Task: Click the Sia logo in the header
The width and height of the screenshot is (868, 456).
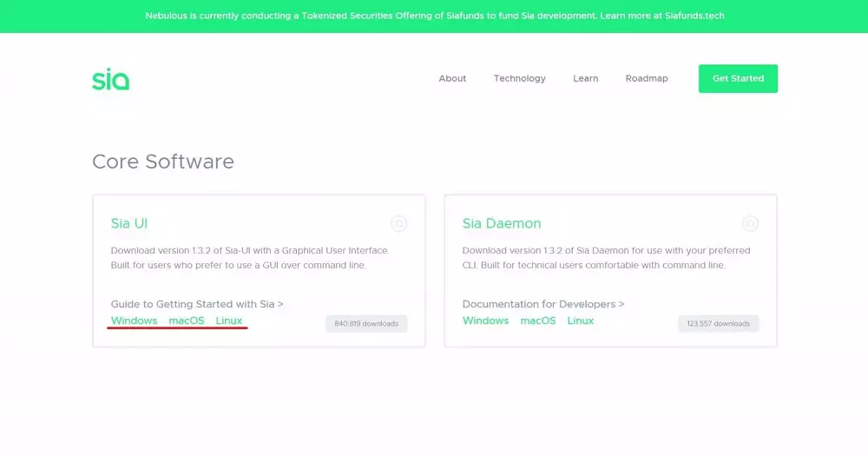Action: coord(110,79)
